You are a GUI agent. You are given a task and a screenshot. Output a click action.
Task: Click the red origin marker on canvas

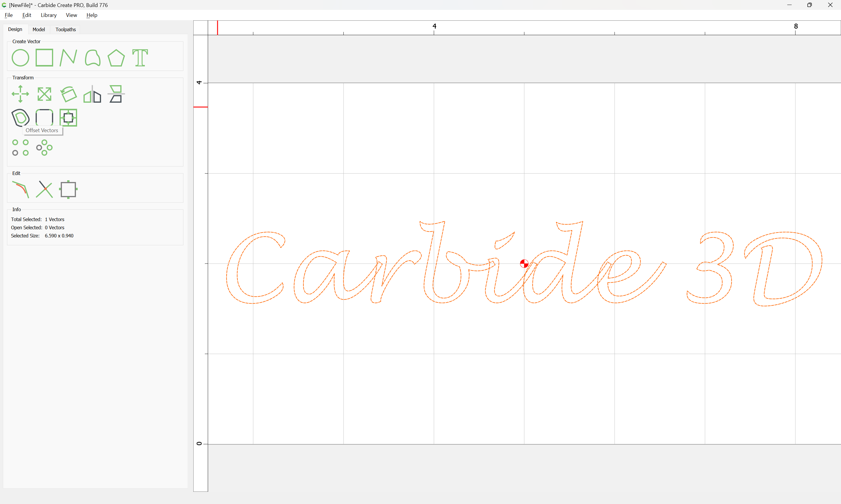pyautogui.click(x=524, y=264)
